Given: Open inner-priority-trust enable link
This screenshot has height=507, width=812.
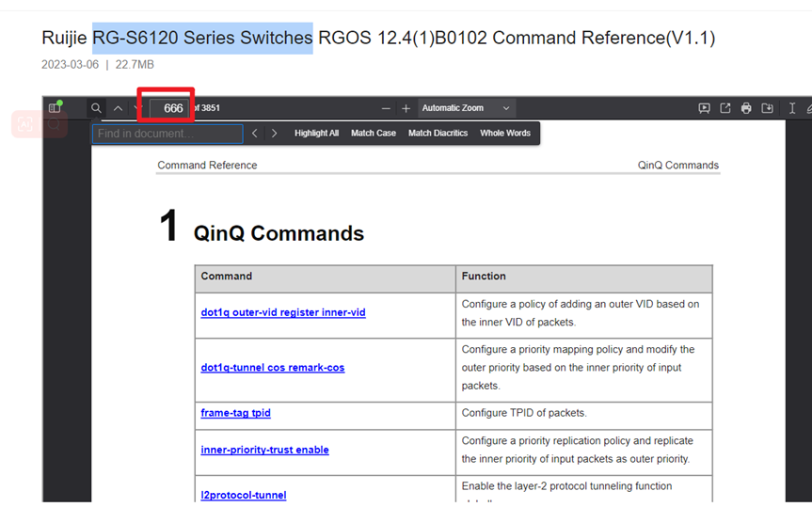Looking at the screenshot, I should (x=264, y=450).
